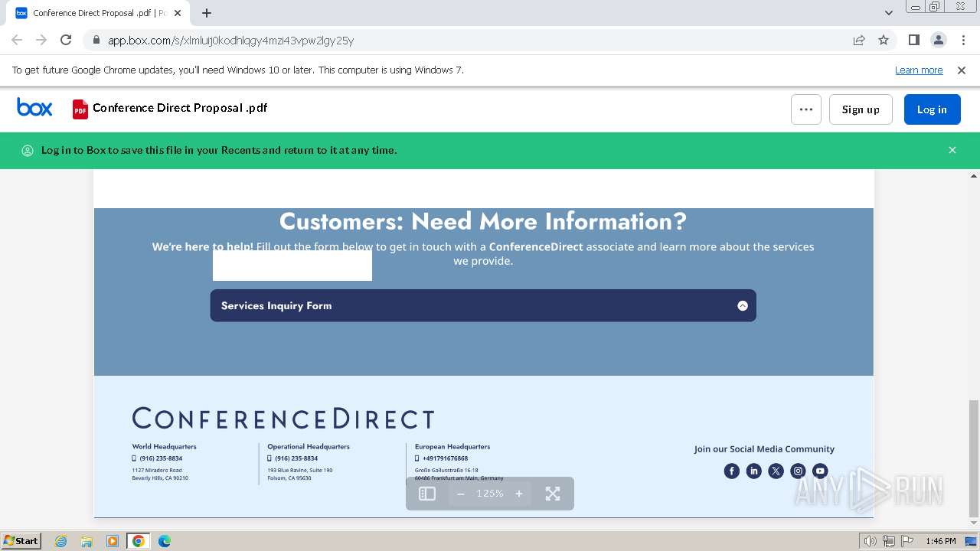Screen dimensions: 980x551
Task: Click the Services Inquiry Form bar title
Action: [x=276, y=305]
